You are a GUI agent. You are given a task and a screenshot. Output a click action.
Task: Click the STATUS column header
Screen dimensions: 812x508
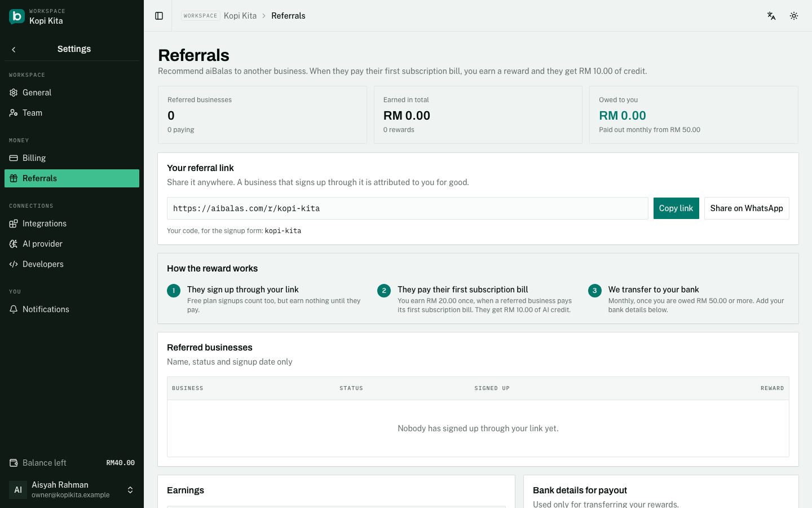pyautogui.click(x=351, y=388)
